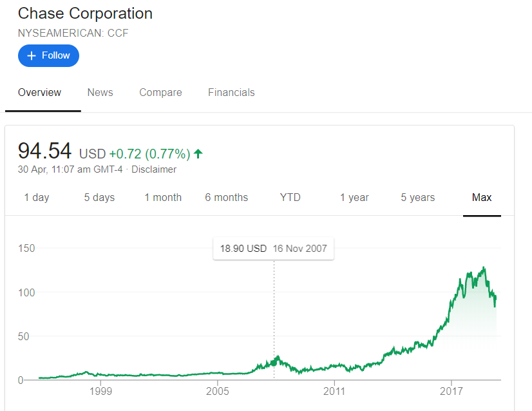Click the green data point marker for 16 Nov 2007
This screenshot has width=532, height=411.
274,362
